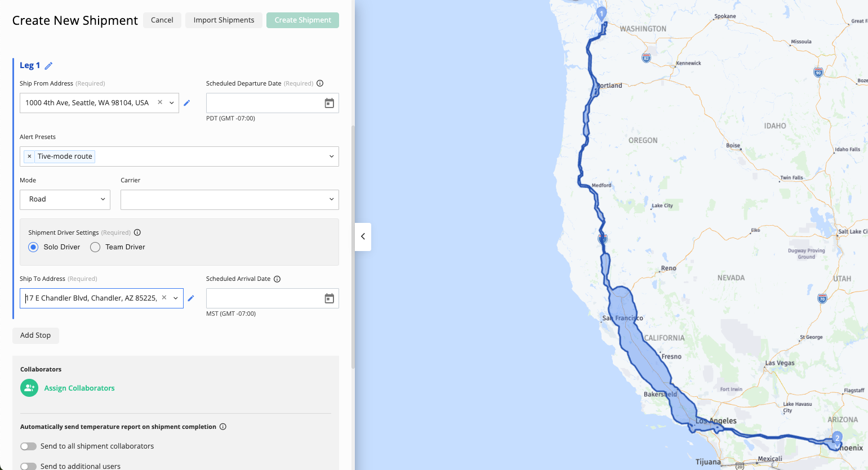Screen dimensions: 868x470
Task: Collapse the form panel with arrow
Action: click(x=363, y=236)
